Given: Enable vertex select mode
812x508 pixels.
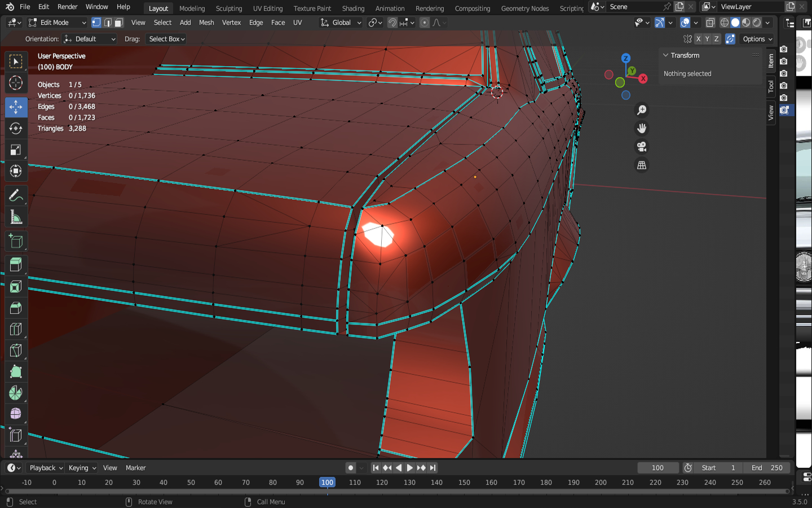Looking at the screenshot, I should 96,23.
